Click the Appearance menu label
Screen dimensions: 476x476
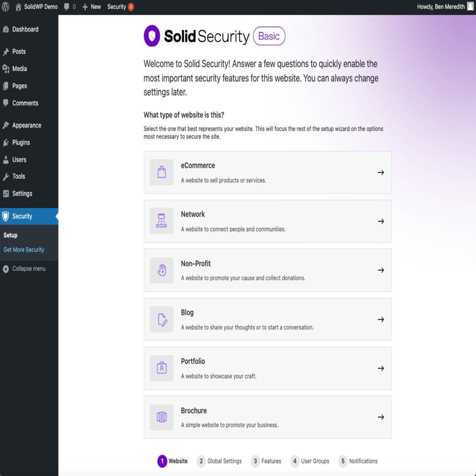(x=26, y=126)
